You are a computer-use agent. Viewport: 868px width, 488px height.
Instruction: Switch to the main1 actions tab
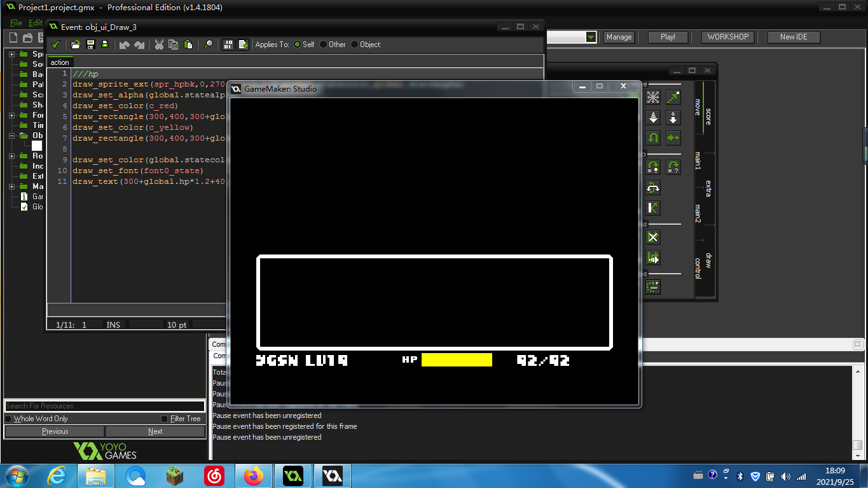698,160
